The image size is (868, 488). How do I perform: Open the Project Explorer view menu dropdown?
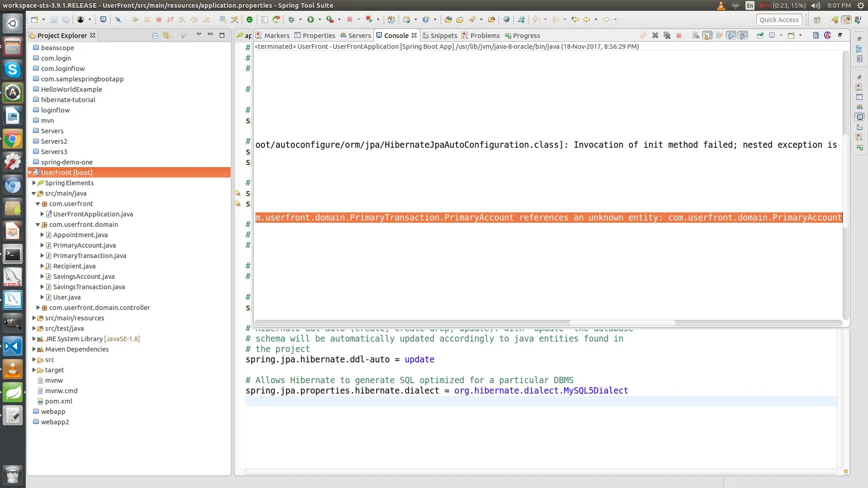click(x=198, y=35)
